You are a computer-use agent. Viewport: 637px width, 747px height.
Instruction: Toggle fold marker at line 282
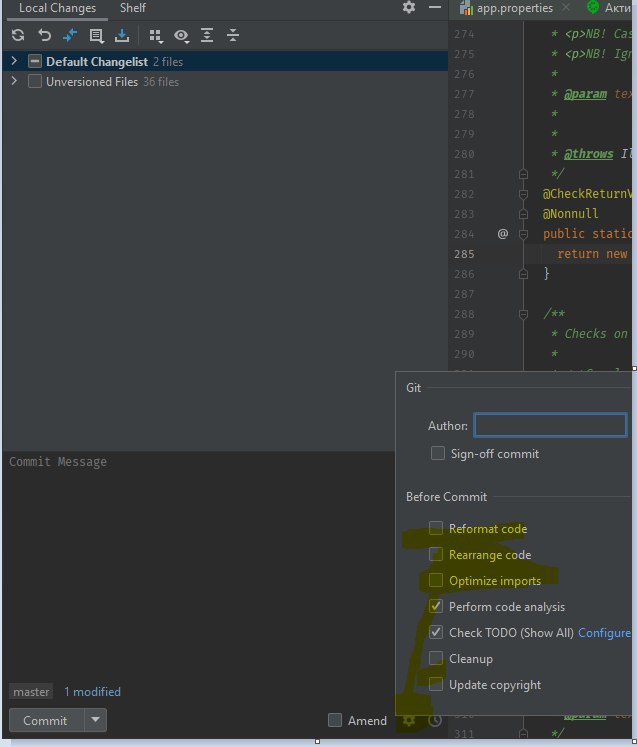tap(523, 194)
